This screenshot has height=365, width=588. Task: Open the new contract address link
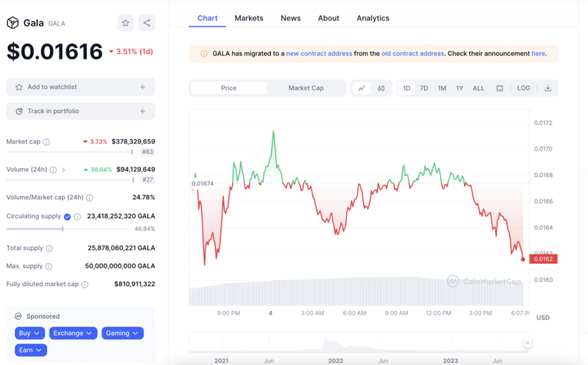(x=319, y=53)
